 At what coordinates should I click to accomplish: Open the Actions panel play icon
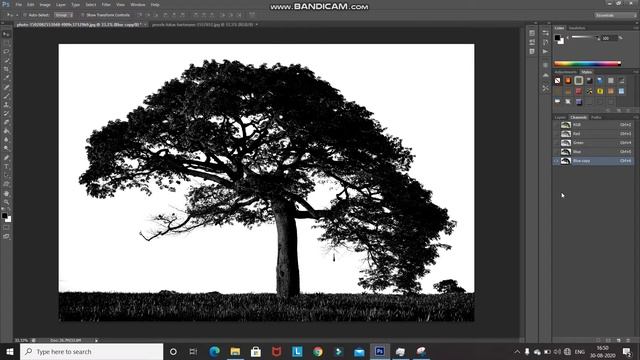546,52
